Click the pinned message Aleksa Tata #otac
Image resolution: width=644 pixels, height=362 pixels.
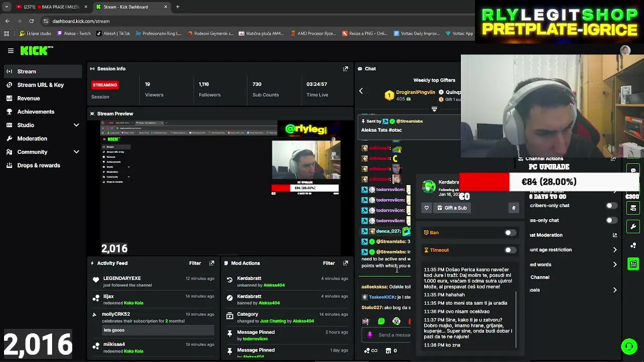(x=381, y=130)
